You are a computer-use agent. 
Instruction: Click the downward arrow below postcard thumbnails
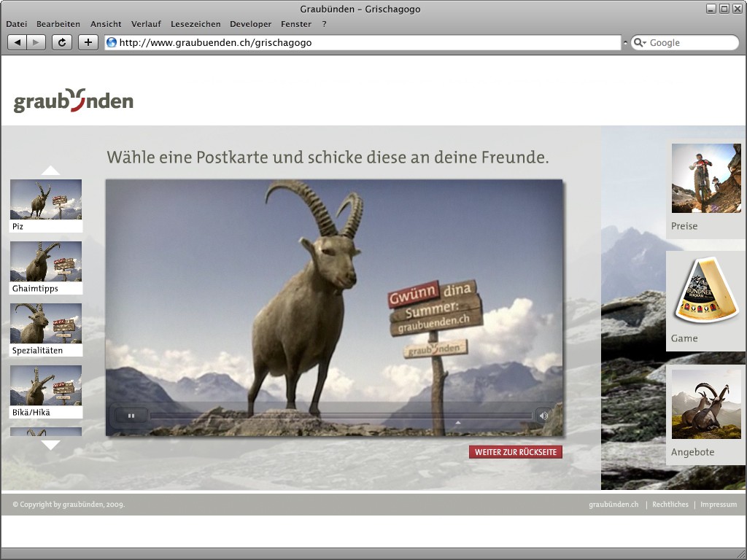50,446
